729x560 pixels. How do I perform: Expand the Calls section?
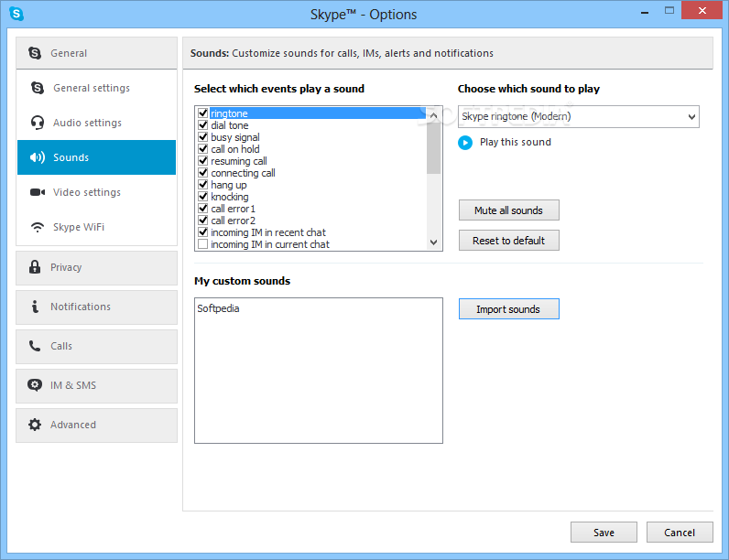click(x=97, y=347)
